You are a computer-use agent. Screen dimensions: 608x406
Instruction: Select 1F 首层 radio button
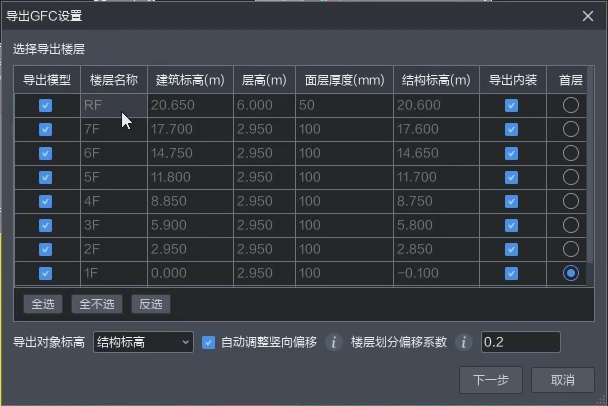(x=571, y=273)
